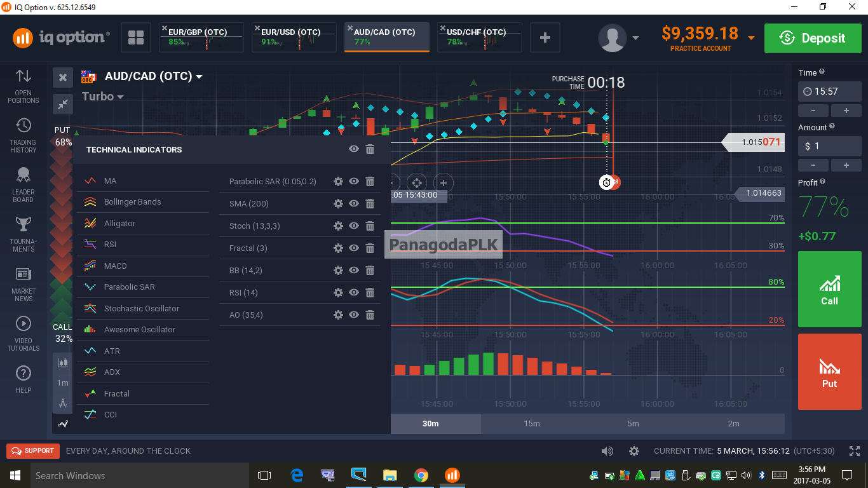Open Chrome from the Windows taskbar

[421, 475]
